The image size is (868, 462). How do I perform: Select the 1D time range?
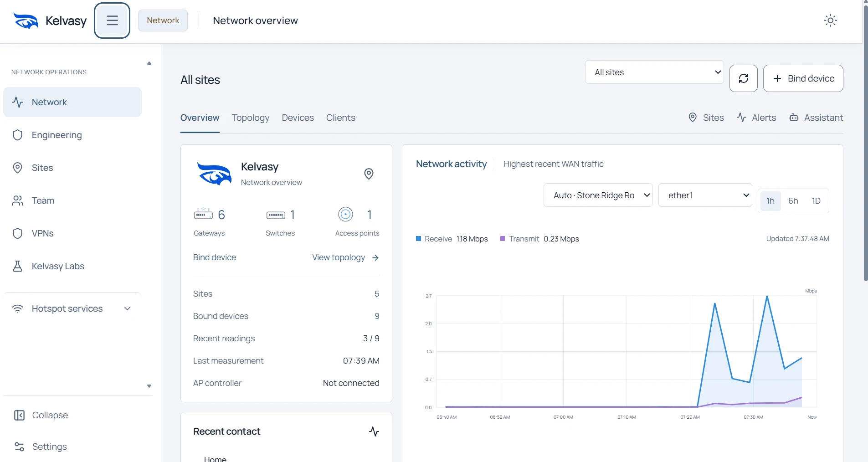(816, 201)
